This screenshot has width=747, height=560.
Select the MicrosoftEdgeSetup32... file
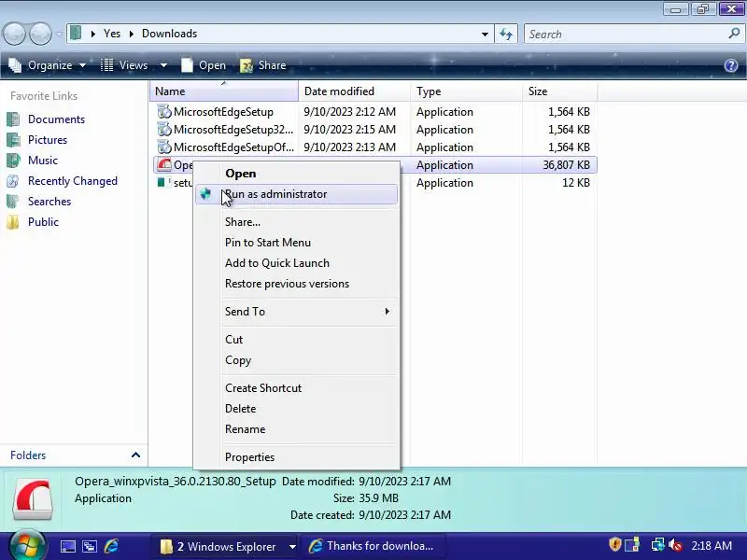point(233,130)
